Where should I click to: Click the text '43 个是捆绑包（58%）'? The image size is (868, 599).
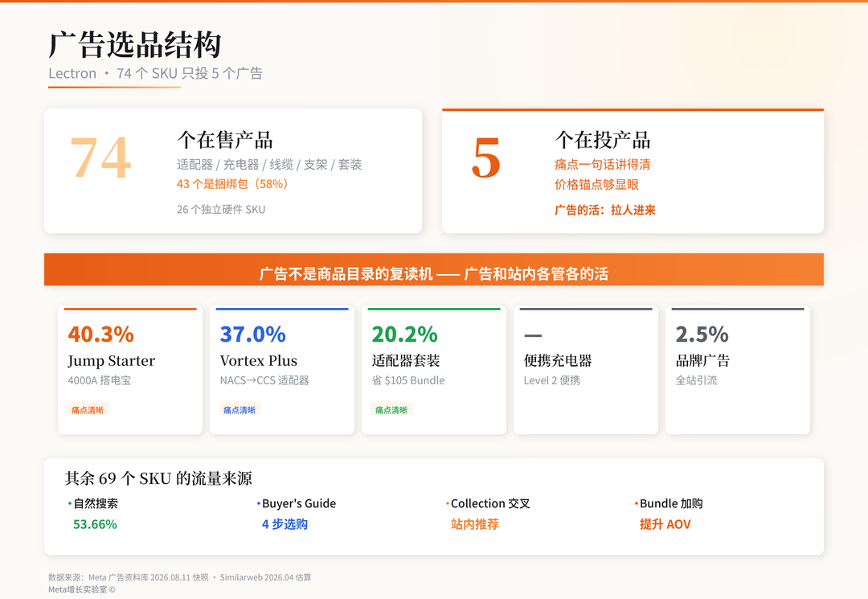coord(234,184)
